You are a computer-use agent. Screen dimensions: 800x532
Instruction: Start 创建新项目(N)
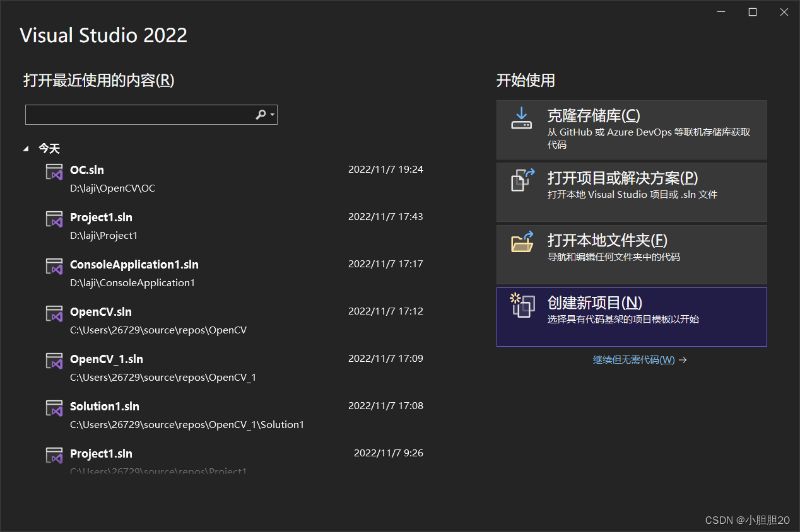[632, 317]
